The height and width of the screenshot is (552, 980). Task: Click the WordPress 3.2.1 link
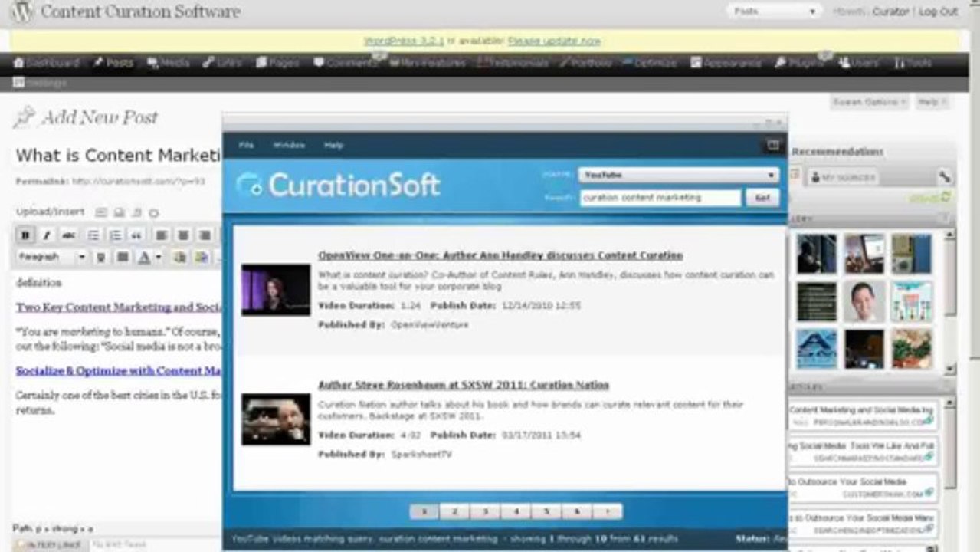tap(404, 41)
